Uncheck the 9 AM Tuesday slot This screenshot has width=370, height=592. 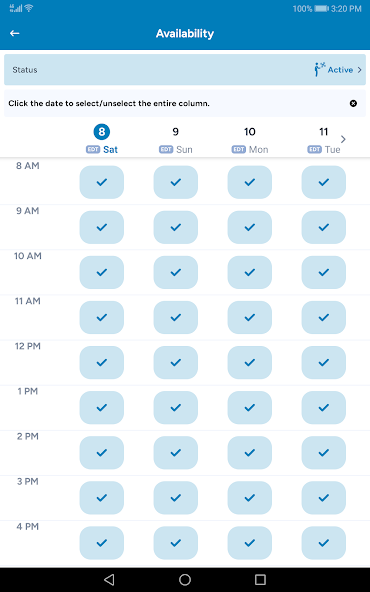tap(324, 227)
